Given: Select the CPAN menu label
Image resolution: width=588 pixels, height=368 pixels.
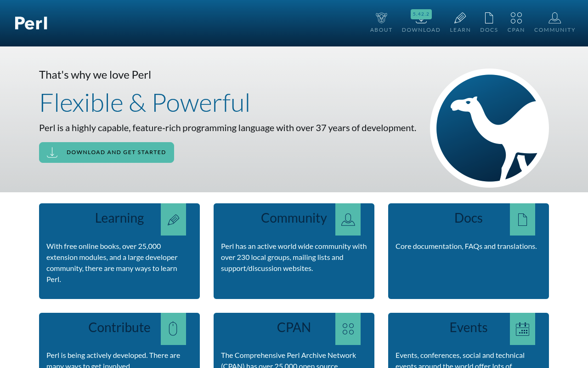Looking at the screenshot, I should (x=516, y=30).
